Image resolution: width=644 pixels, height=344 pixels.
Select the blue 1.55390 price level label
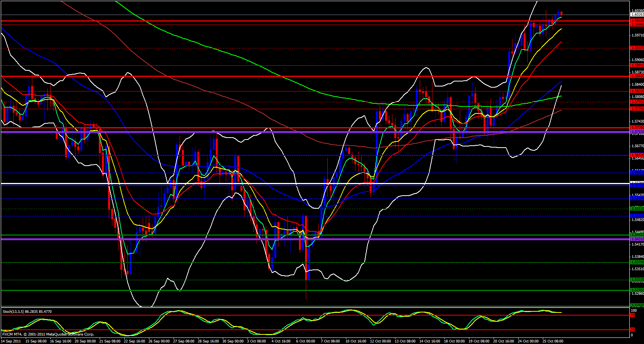pyautogui.click(x=637, y=199)
